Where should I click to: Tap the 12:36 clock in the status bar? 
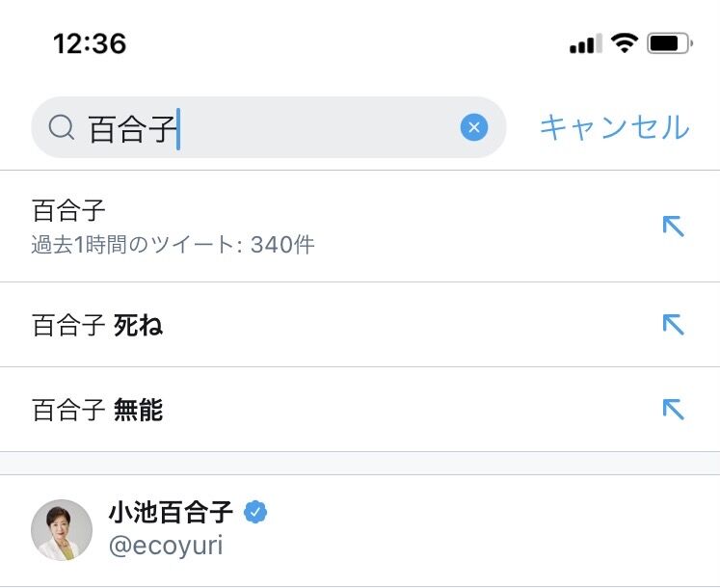coord(90,43)
